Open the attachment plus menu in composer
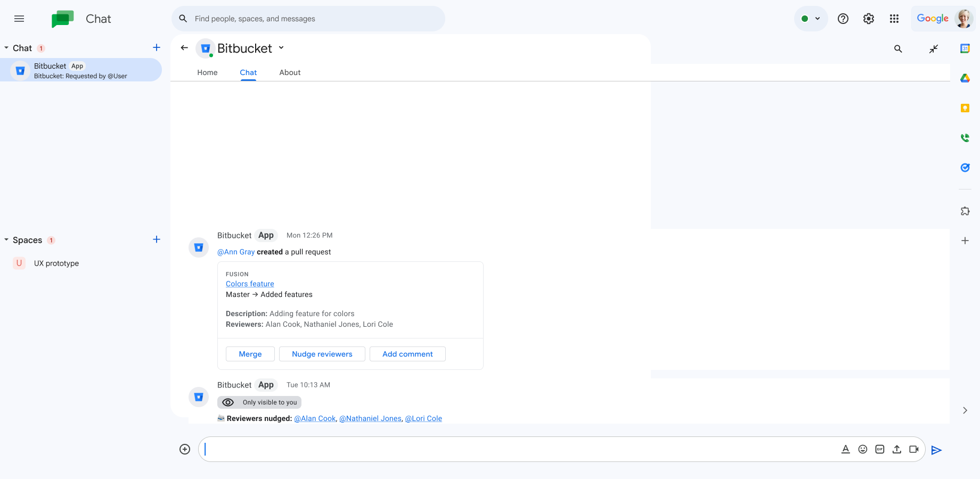980x479 pixels. click(x=185, y=449)
